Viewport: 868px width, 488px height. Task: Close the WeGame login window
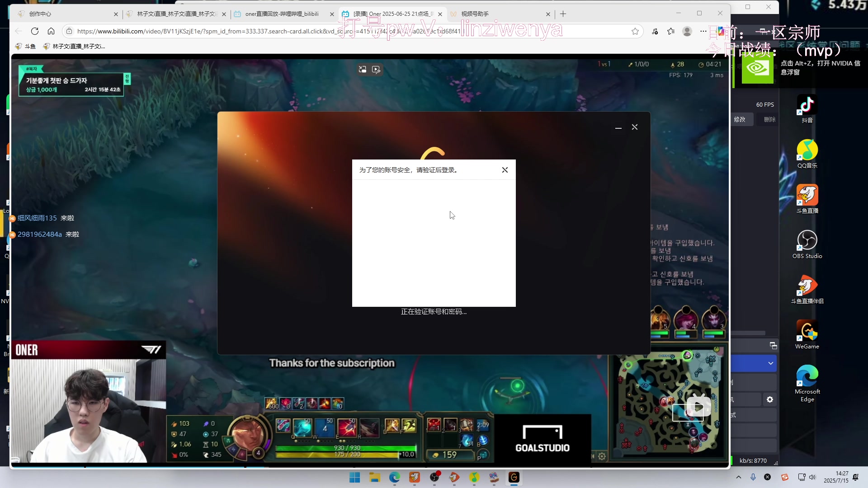tap(635, 127)
